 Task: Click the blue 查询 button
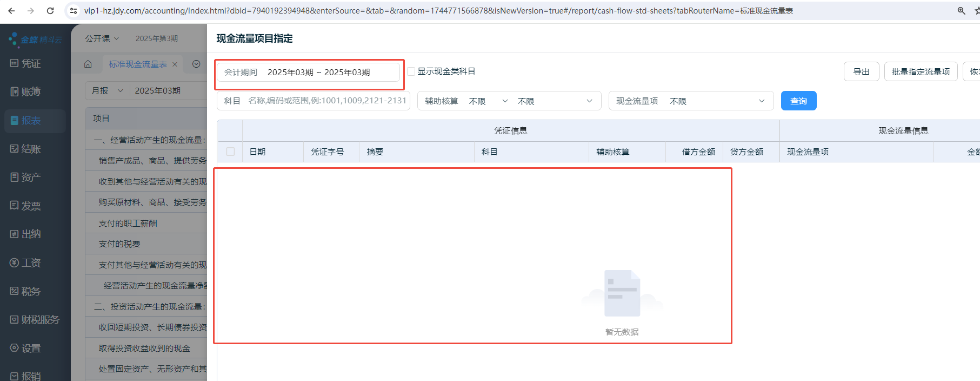(798, 101)
